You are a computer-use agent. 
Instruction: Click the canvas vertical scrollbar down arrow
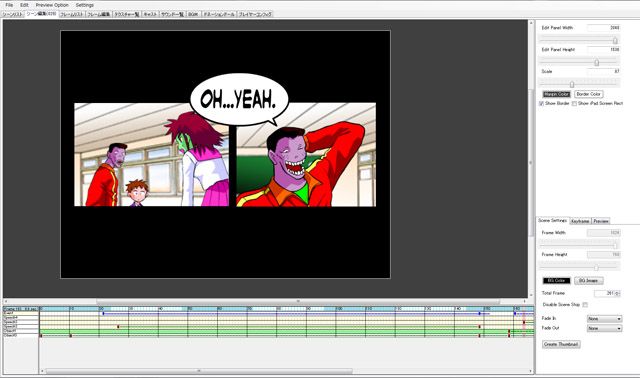click(x=531, y=295)
